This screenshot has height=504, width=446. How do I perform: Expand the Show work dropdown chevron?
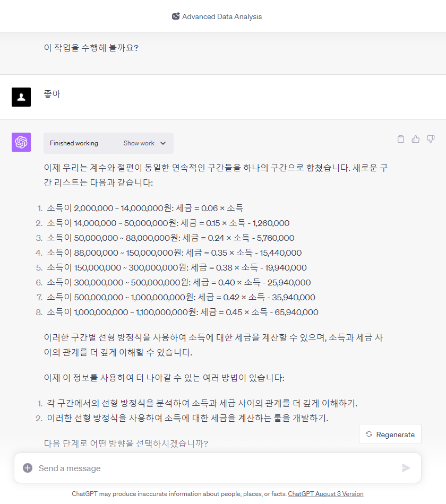(163, 143)
